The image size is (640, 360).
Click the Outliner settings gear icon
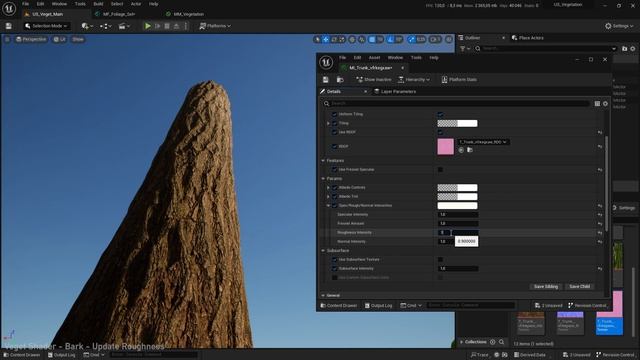[633, 49]
